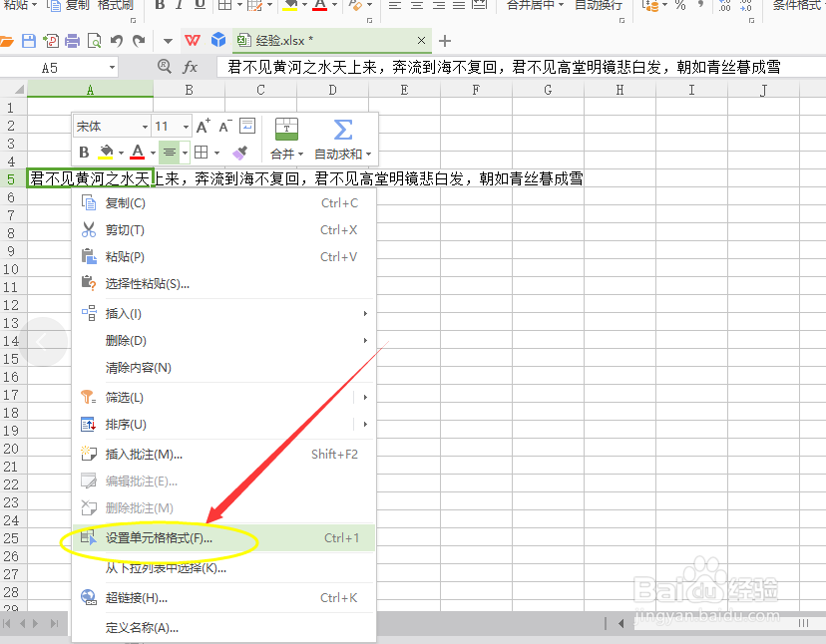Apply red font color in mini toolbar
Image resolution: width=826 pixels, height=644 pixels.
click(x=138, y=153)
